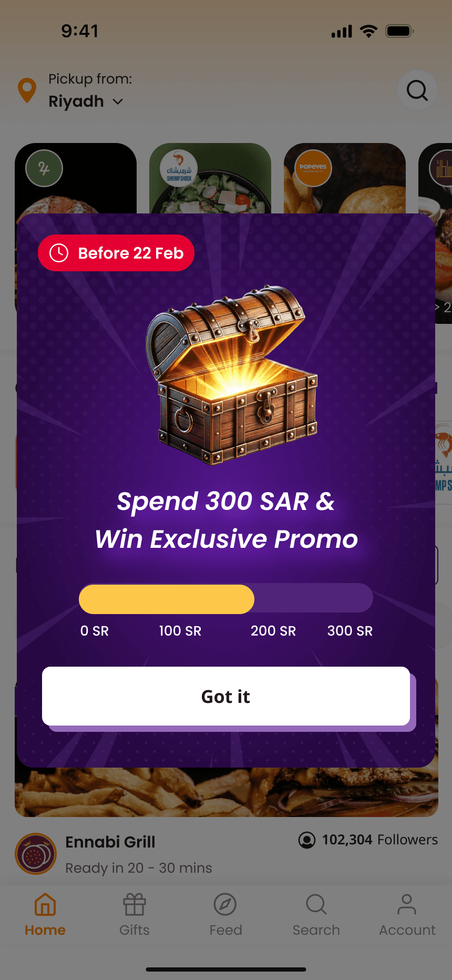Viewport: 452px width, 980px height.
Task: Dismiss the promo with Got it
Action: click(x=226, y=696)
